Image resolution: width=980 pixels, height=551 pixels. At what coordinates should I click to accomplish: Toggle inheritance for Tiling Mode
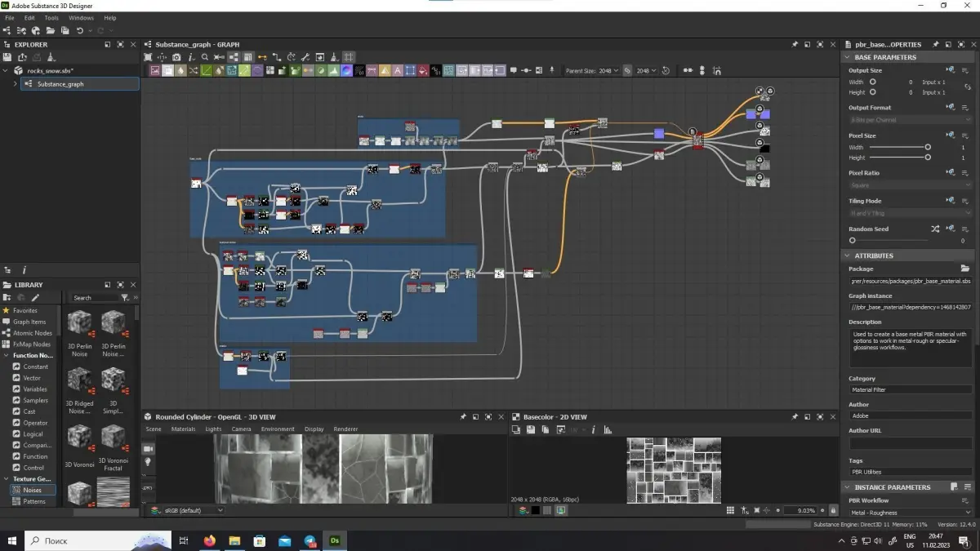951,201
